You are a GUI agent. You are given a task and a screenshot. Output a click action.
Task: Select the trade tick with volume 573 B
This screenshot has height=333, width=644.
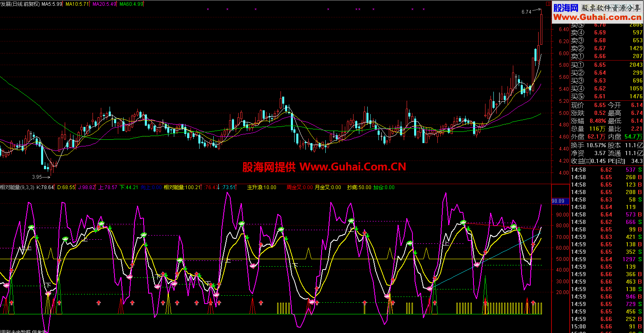click(x=607, y=214)
